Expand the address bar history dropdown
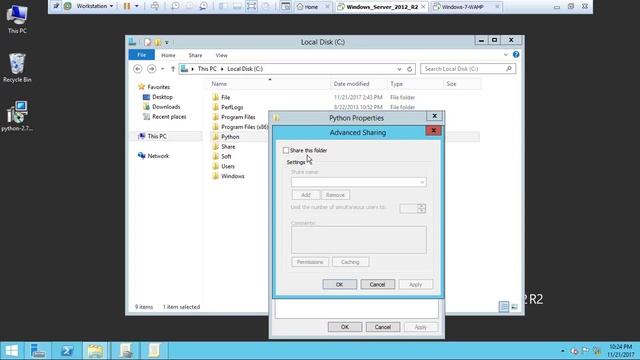Image resolution: width=640 pixels, height=360 pixels. tap(399, 69)
